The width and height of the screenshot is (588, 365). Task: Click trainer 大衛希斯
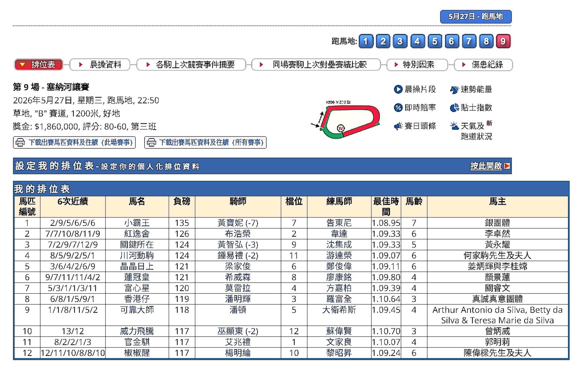click(x=339, y=310)
